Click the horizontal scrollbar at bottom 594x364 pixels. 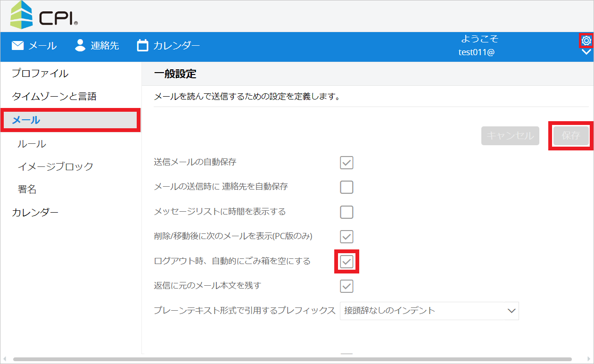292,359
